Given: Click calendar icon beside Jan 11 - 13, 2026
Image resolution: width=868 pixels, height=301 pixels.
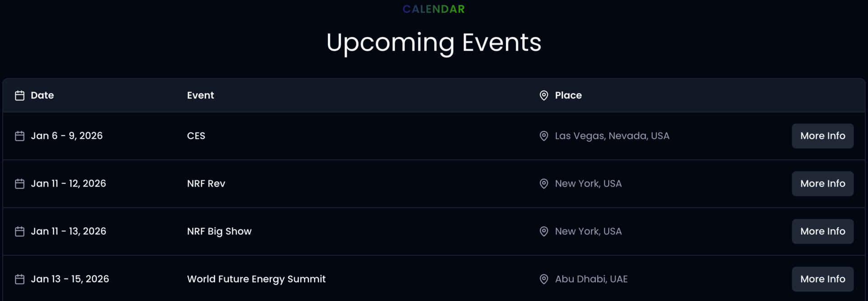Looking at the screenshot, I should [19, 231].
